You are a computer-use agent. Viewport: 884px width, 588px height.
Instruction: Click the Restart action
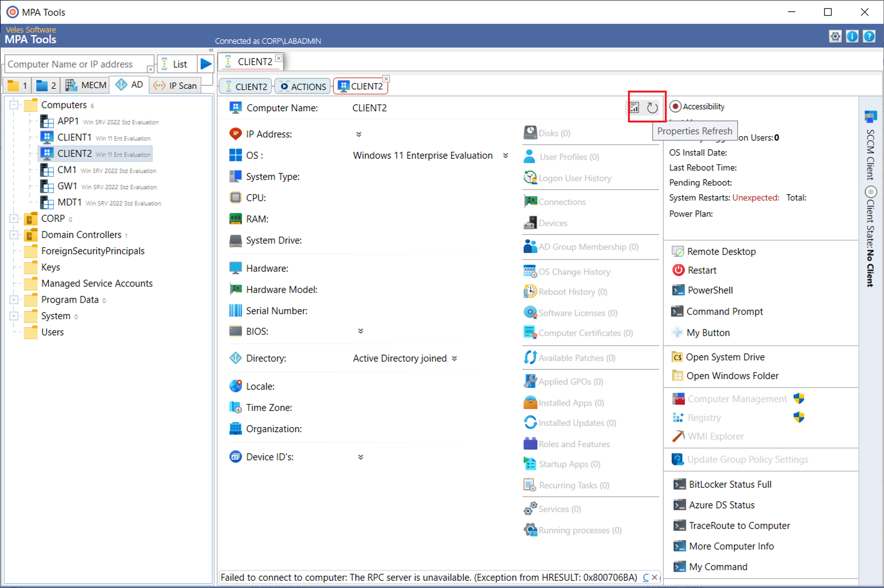point(694,270)
